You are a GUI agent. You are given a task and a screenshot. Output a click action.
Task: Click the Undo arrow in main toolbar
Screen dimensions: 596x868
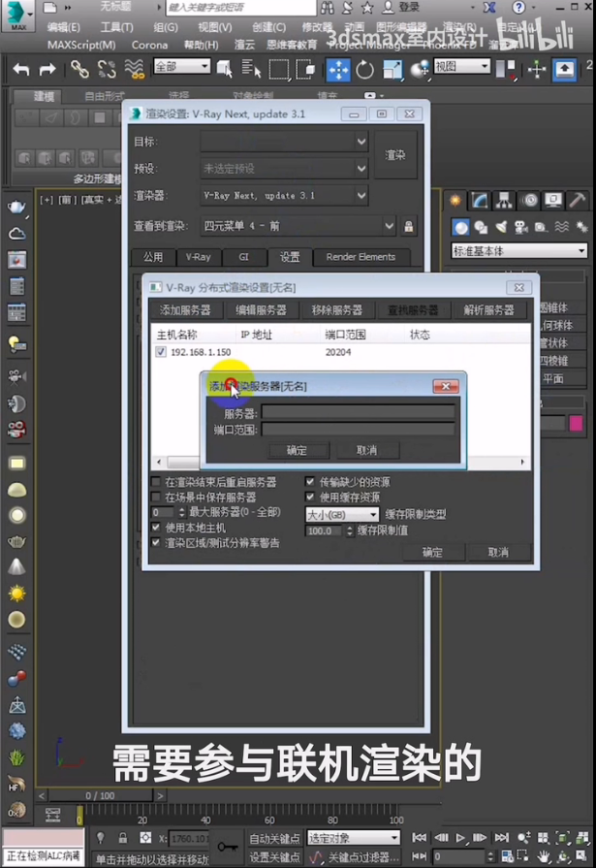tap(21, 69)
